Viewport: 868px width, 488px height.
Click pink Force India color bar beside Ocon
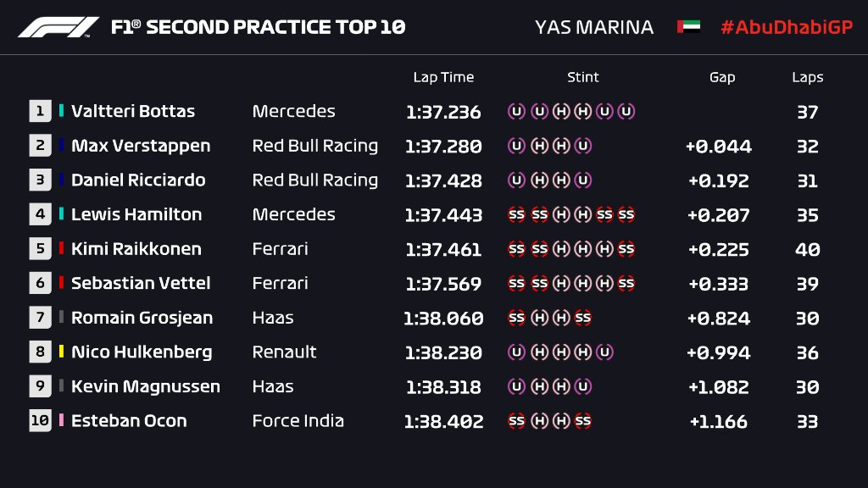62,421
